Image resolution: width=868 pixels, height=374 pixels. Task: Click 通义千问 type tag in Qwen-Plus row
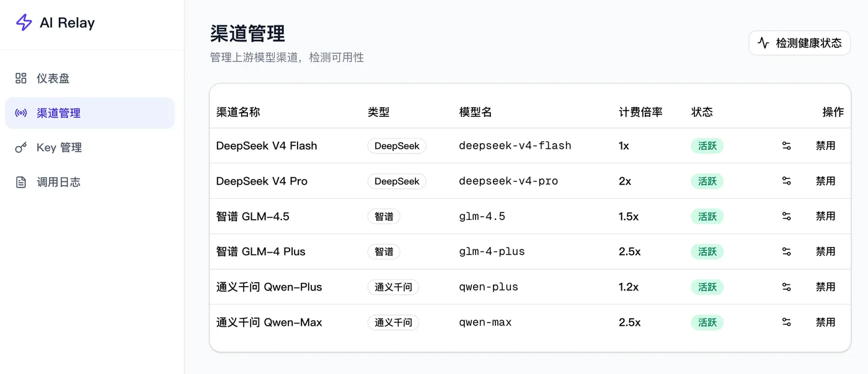point(393,287)
